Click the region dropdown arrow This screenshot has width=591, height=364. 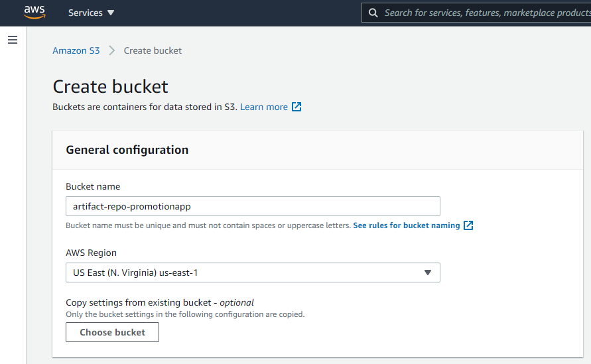(x=427, y=273)
